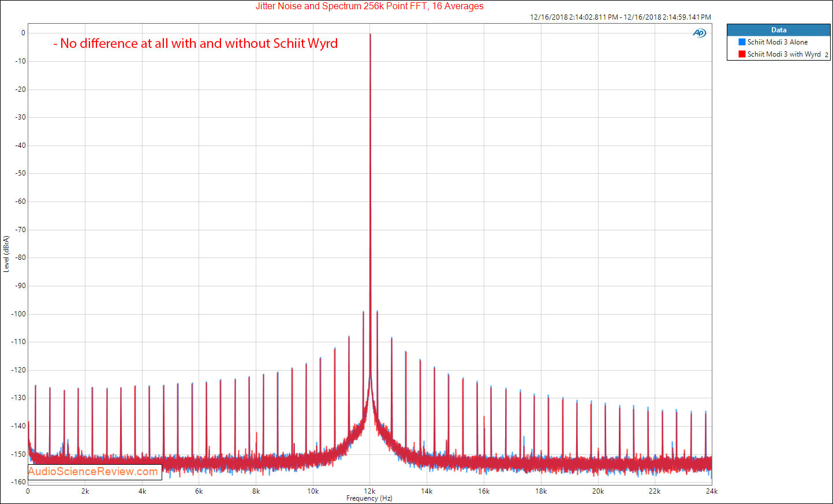Click red swatch for Modi 3 with Wyrd
The width and height of the screenshot is (833, 504).
tap(742, 54)
